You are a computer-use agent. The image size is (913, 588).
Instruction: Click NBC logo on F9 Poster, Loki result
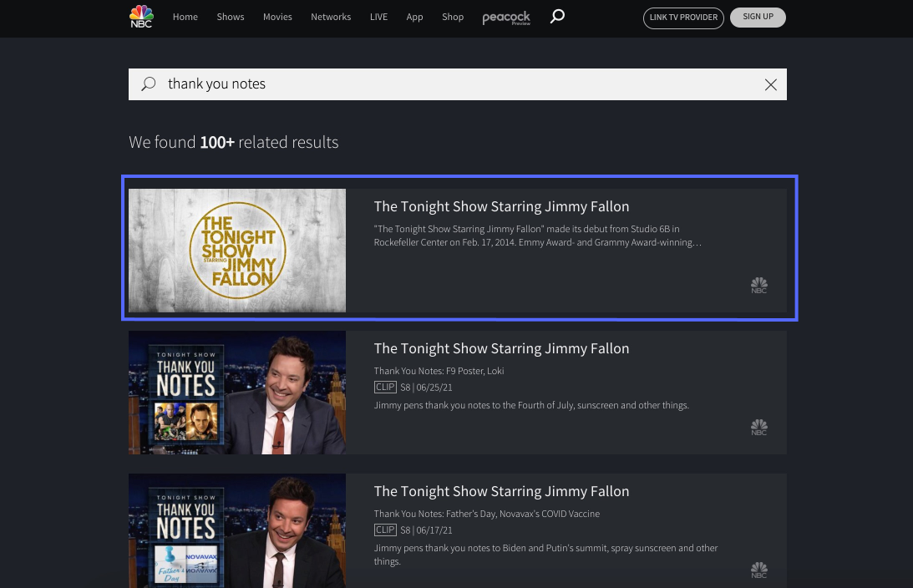pyautogui.click(x=758, y=428)
